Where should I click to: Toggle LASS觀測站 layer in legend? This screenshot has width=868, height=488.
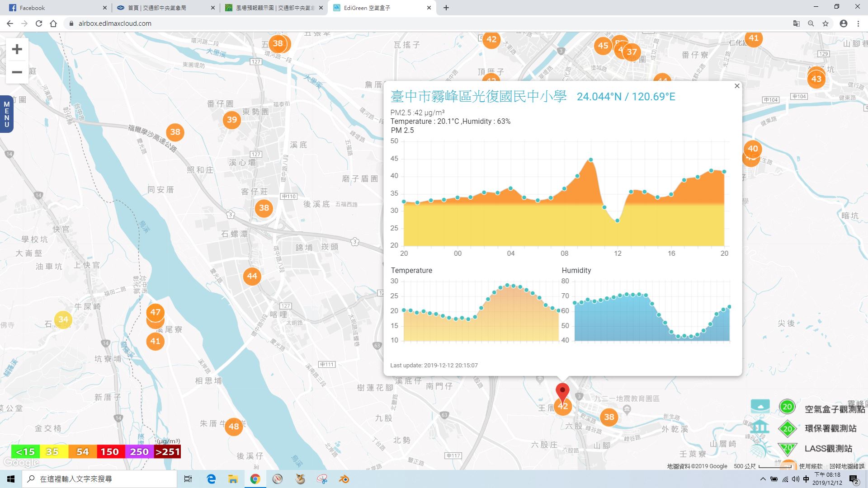coord(828,448)
